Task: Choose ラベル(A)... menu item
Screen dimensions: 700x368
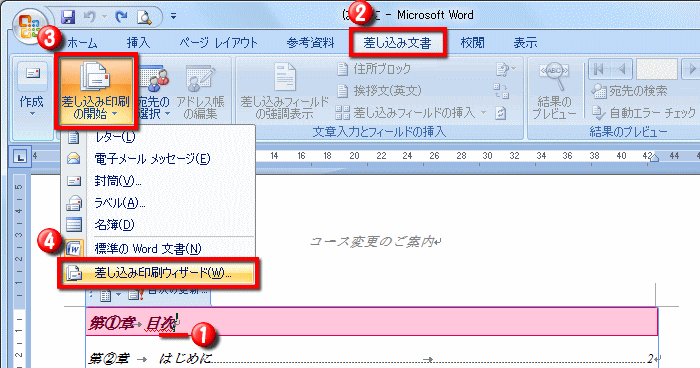Action: (158, 203)
